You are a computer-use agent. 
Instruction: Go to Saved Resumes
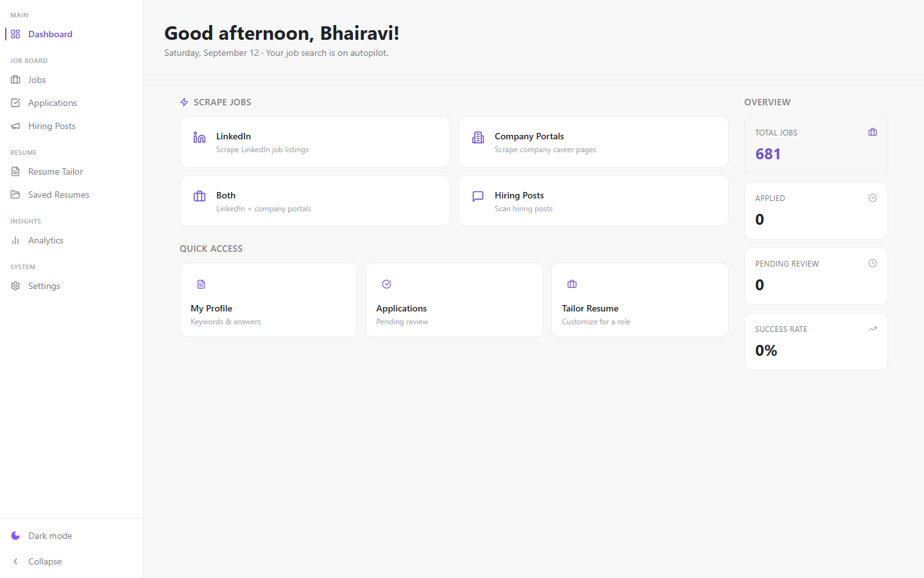[x=71, y=195]
